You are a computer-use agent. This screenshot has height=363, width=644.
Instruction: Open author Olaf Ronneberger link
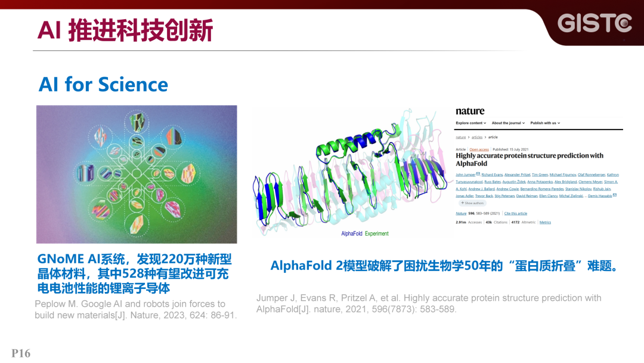pos(592,175)
